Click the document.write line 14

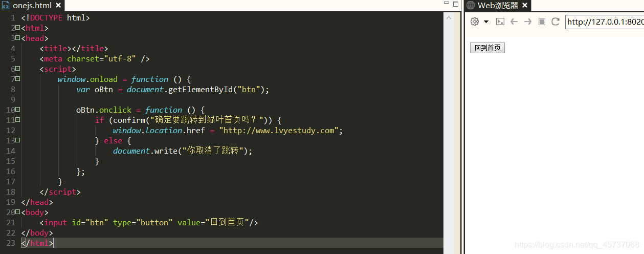pos(183,151)
